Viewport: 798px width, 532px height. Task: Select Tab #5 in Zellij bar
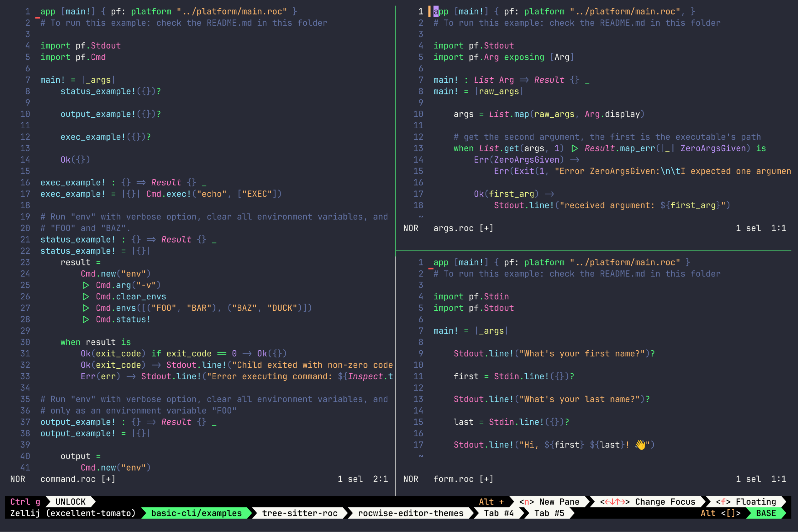coord(549,513)
